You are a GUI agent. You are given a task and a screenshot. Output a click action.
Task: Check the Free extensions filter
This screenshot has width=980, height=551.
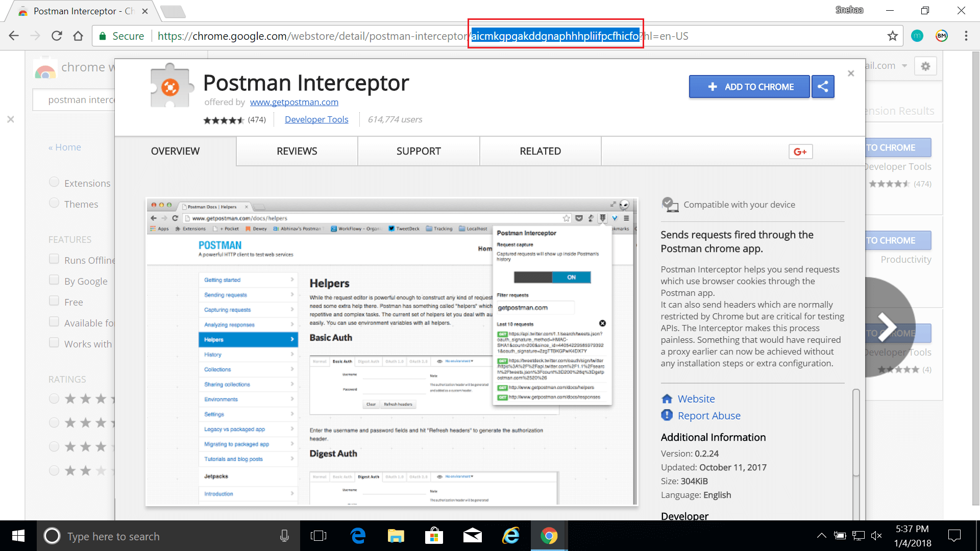point(54,300)
